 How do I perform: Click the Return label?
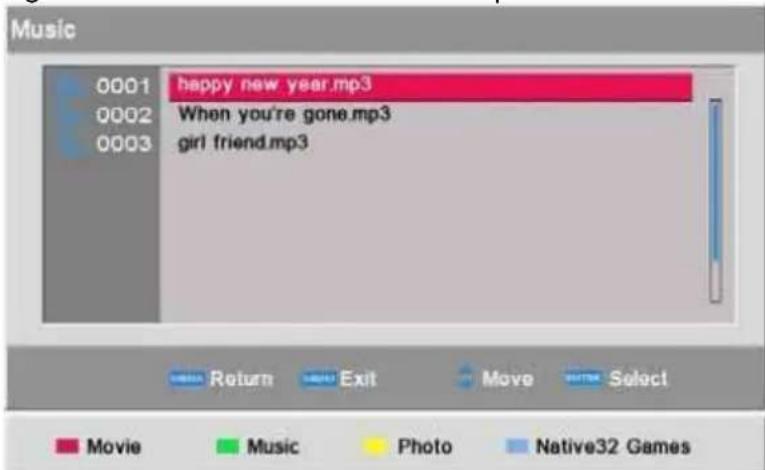point(241,379)
